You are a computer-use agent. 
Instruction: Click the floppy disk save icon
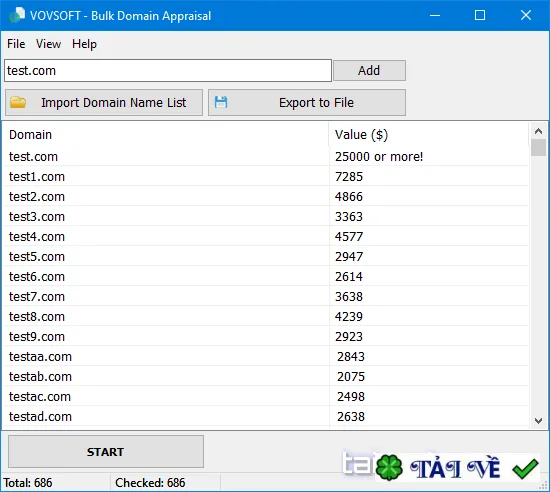(221, 102)
